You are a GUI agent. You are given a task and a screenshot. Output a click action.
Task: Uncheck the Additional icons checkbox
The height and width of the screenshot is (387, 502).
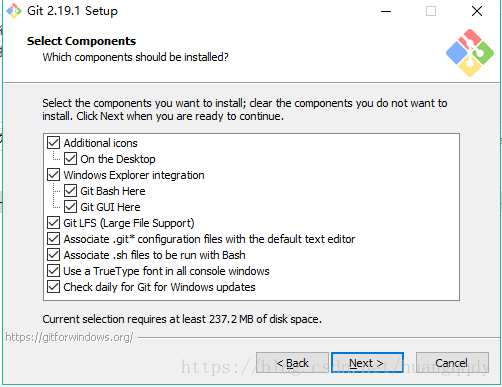click(53, 143)
